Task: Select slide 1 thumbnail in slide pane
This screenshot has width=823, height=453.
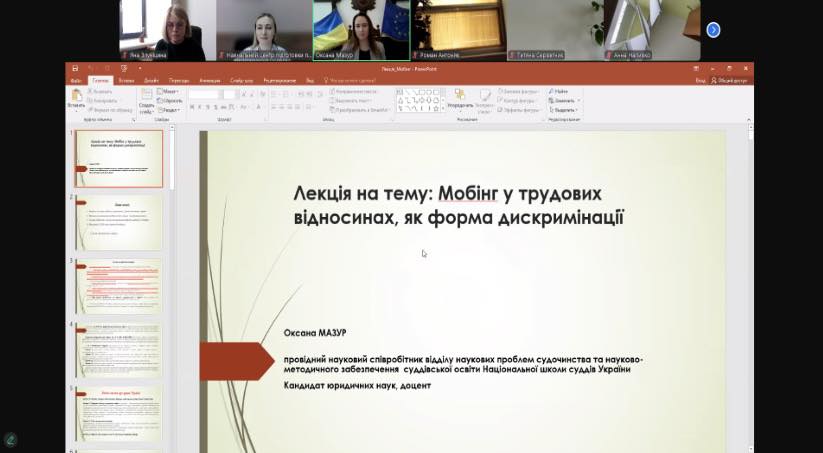Action: (x=119, y=159)
